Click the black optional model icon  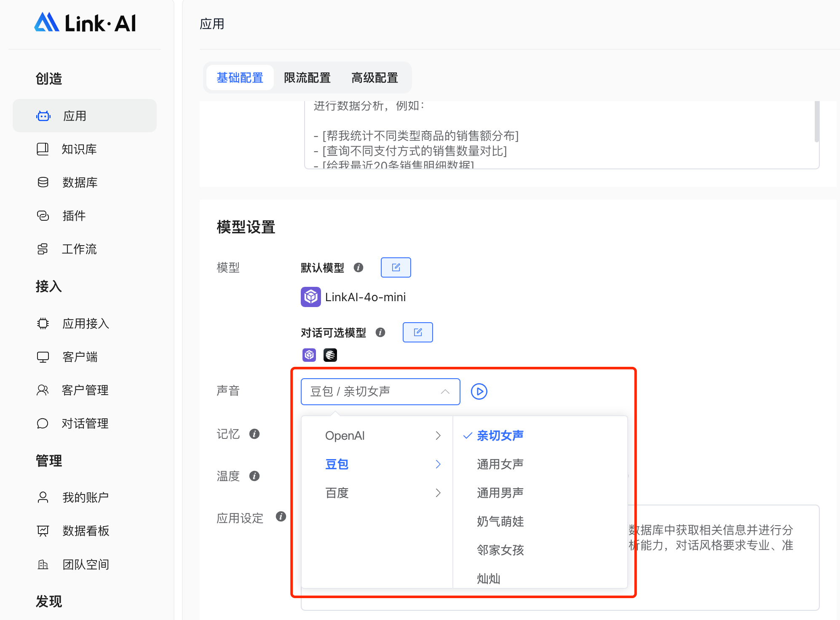point(330,355)
